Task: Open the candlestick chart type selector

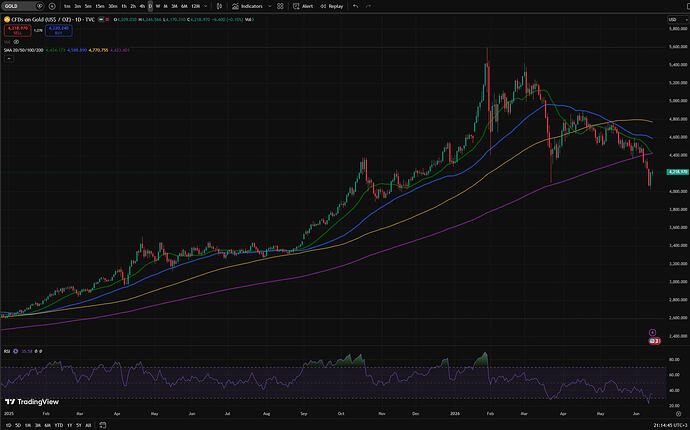Action: [x=220, y=6]
